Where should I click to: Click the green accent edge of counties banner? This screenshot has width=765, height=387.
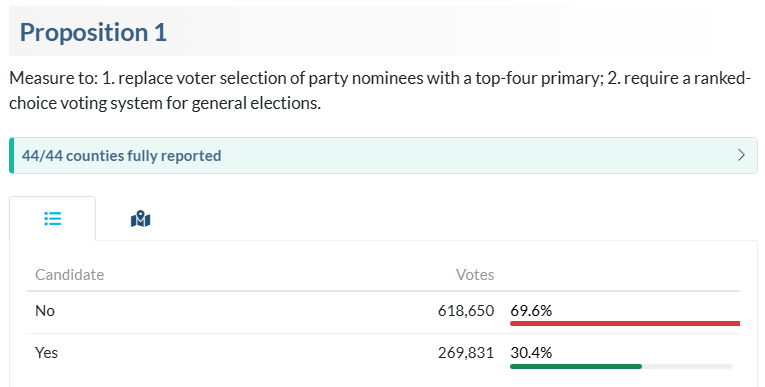coord(11,155)
